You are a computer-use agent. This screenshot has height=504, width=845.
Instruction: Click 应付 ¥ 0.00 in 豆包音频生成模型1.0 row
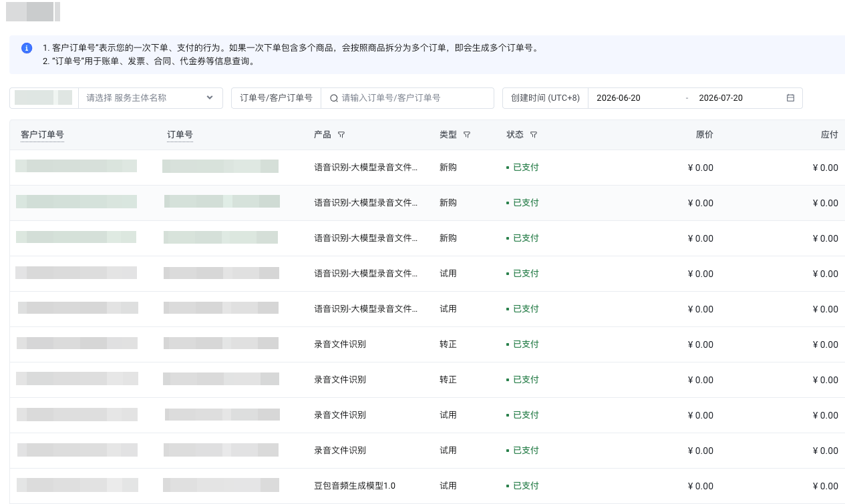pyautogui.click(x=826, y=486)
